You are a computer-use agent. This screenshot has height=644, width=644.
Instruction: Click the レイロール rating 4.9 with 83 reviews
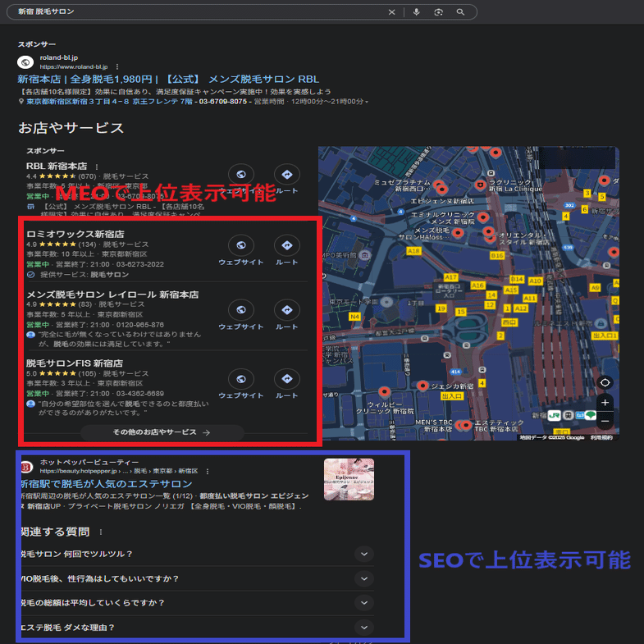tap(59, 304)
